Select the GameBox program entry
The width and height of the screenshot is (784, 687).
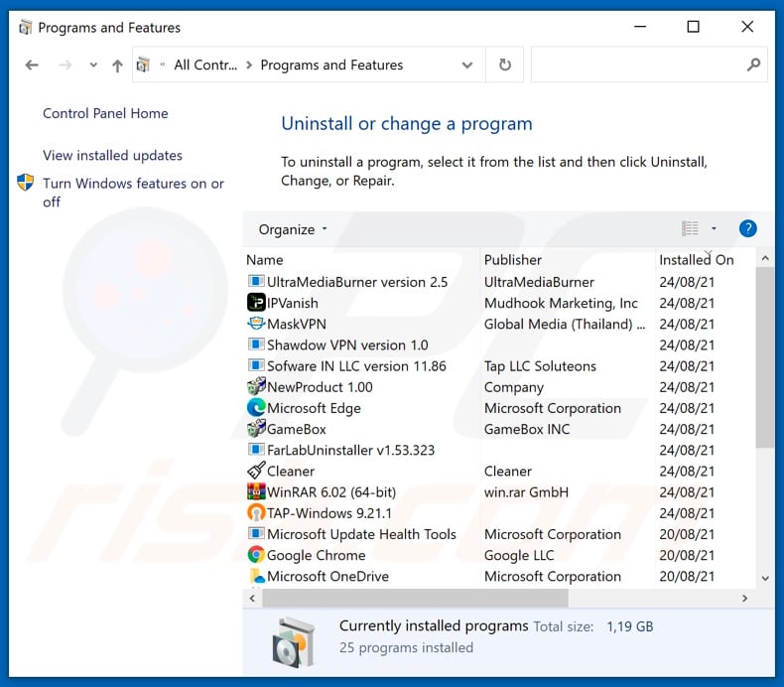click(x=297, y=429)
